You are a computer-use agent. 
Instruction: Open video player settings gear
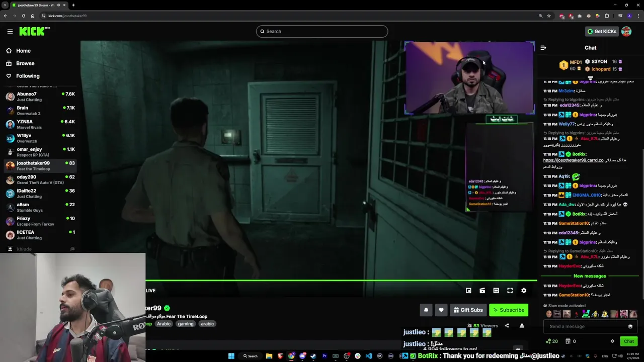pos(524,291)
